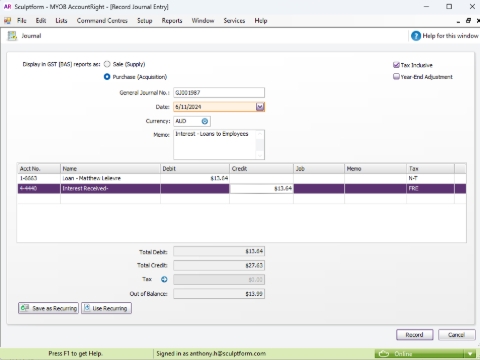Click the Tax details arrow icon
The height and width of the screenshot is (360, 480).
164,279
